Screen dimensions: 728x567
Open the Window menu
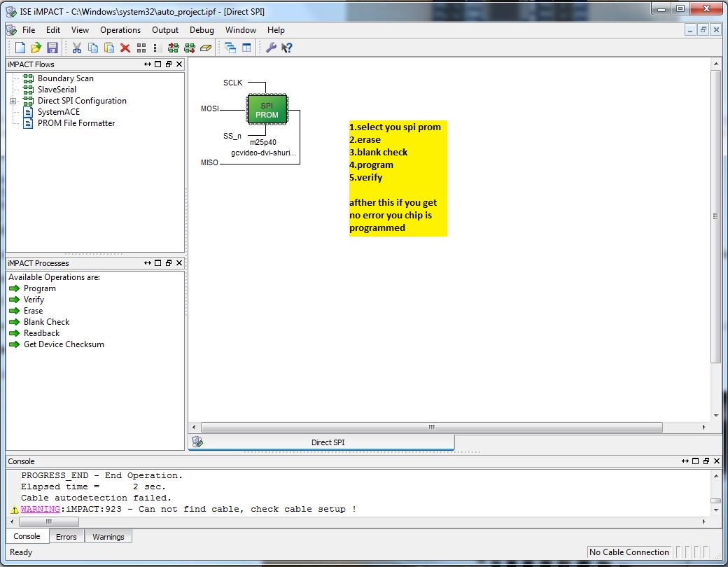(x=241, y=29)
